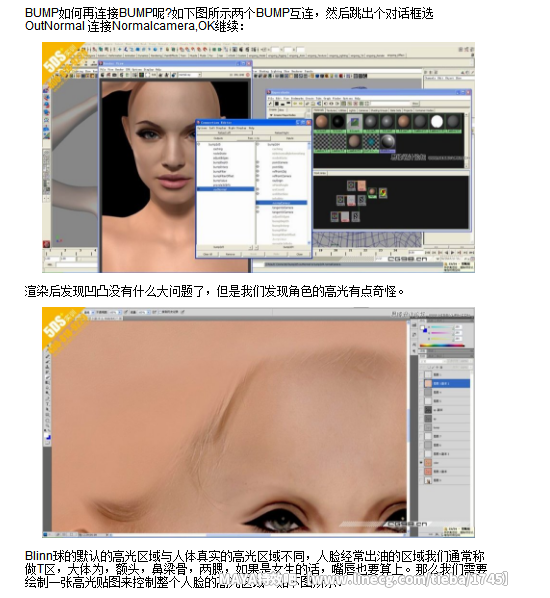Select bumpValue in the left outputs list
Screen dimensions: 550x598
point(220,181)
